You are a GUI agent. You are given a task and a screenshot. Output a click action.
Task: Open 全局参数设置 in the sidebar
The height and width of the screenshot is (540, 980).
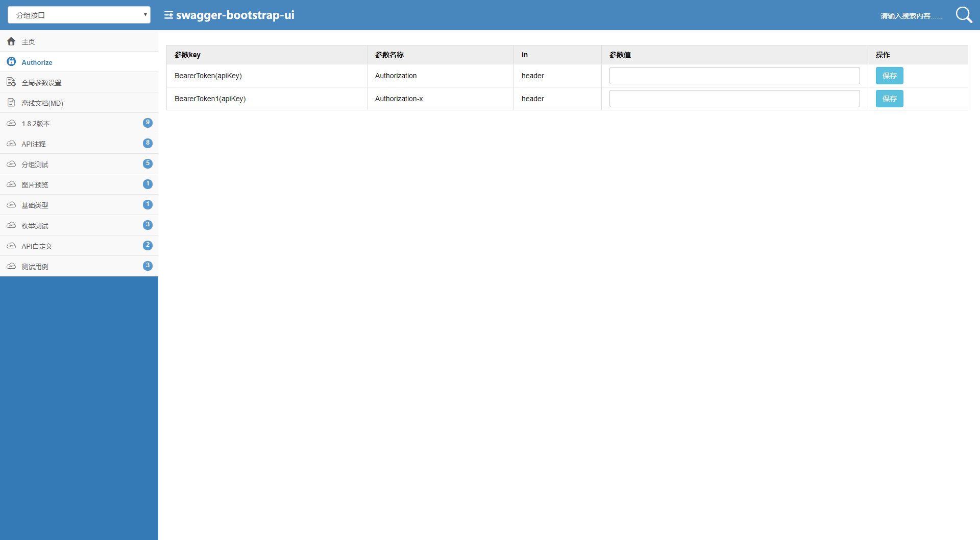[79, 82]
